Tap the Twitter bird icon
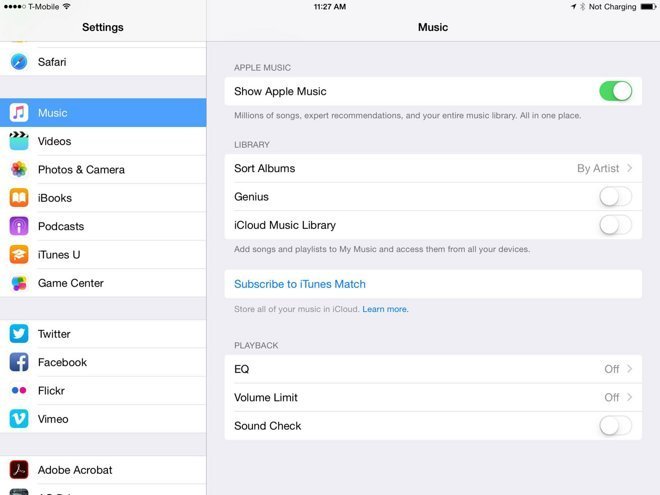Image resolution: width=660 pixels, height=495 pixels. tap(19, 334)
